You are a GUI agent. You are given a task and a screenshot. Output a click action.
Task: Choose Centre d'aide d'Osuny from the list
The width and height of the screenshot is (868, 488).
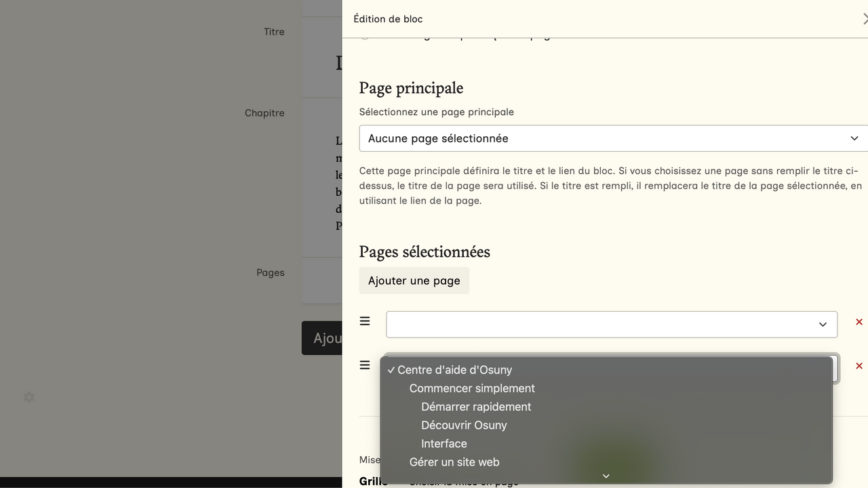coord(454,370)
